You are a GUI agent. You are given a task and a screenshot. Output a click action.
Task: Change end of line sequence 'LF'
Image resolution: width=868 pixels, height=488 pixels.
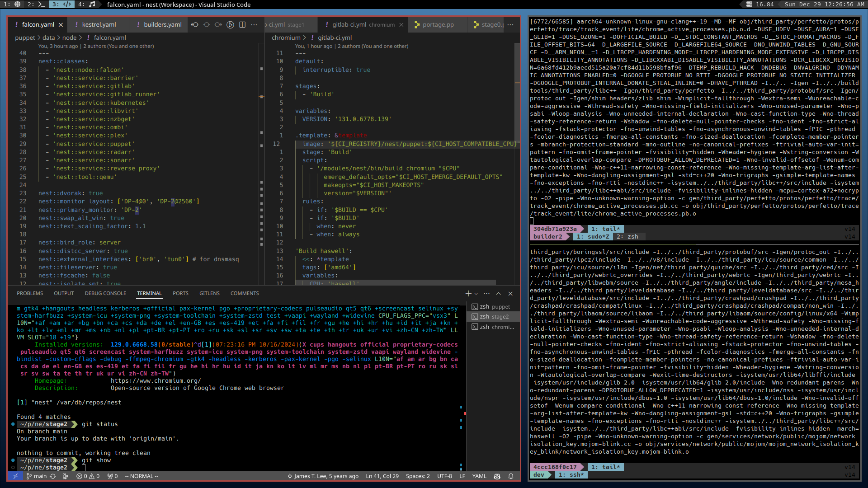[462, 476]
